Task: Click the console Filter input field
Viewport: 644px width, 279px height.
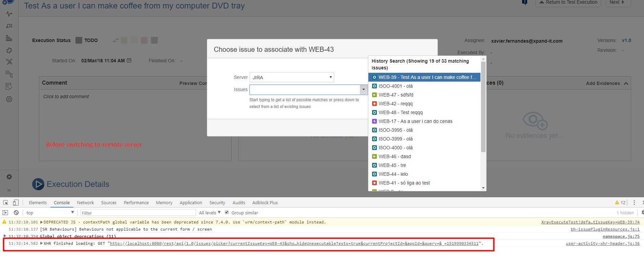Action: tap(138, 213)
